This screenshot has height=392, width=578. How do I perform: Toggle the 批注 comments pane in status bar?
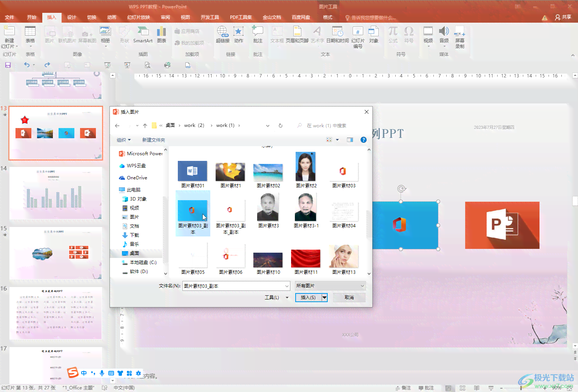[x=426, y=388]
